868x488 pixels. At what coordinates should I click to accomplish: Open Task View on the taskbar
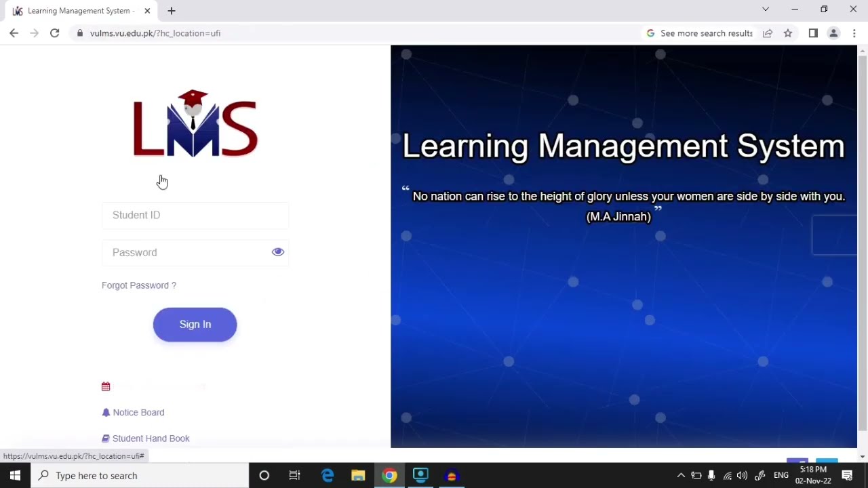tap(295, 476)
